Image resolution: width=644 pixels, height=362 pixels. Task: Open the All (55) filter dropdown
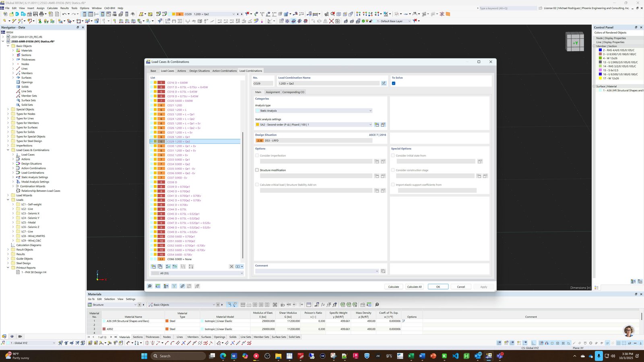coord(197,273)
